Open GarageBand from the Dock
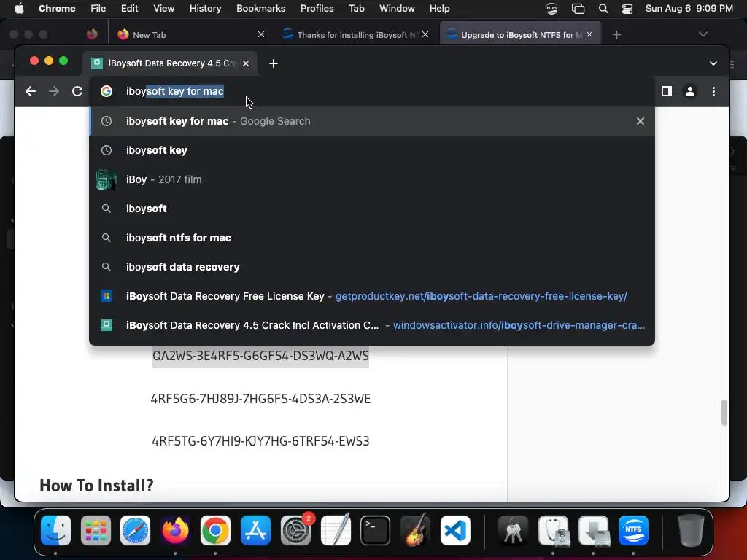 (415, 530)
